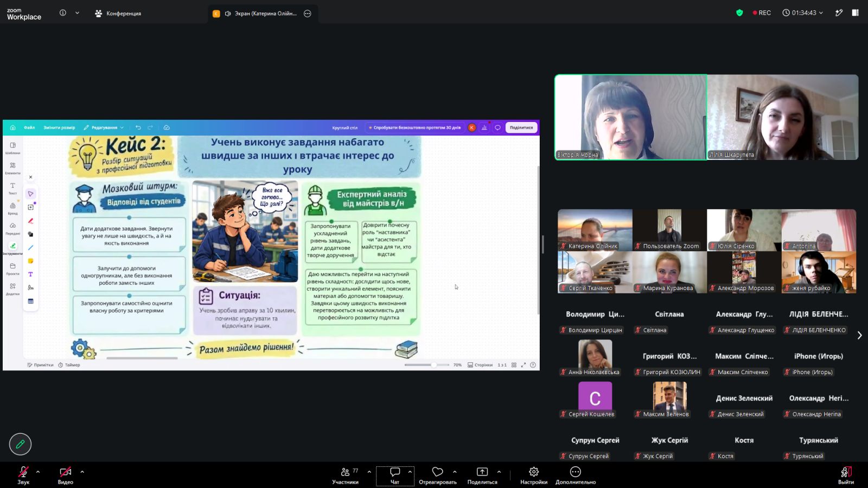Start screen sharing with Поделиться
Viewport: 868px width, 488px height.
482,475
